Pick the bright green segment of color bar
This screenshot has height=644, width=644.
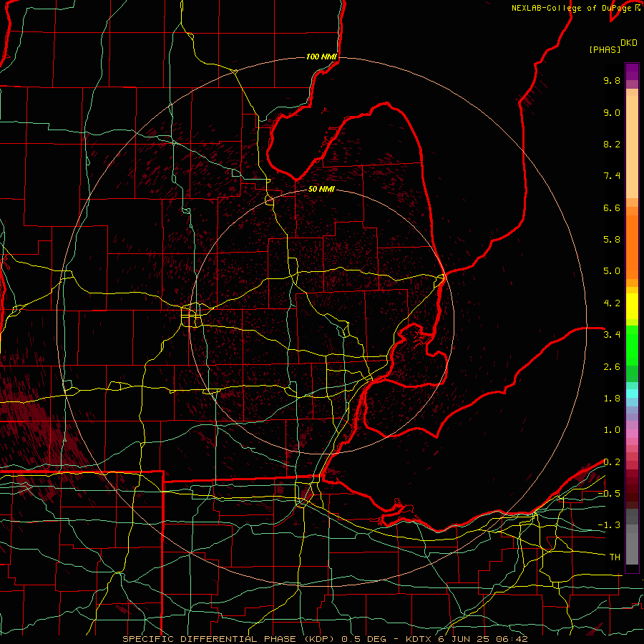pyautogui.click(x=632, y=346)
